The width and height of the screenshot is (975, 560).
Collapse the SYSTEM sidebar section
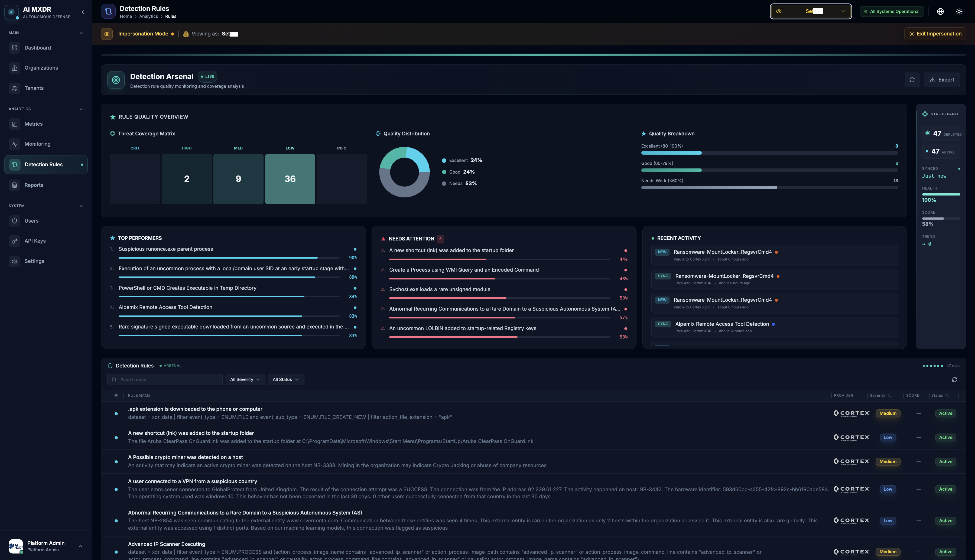[x=81, y=206]
